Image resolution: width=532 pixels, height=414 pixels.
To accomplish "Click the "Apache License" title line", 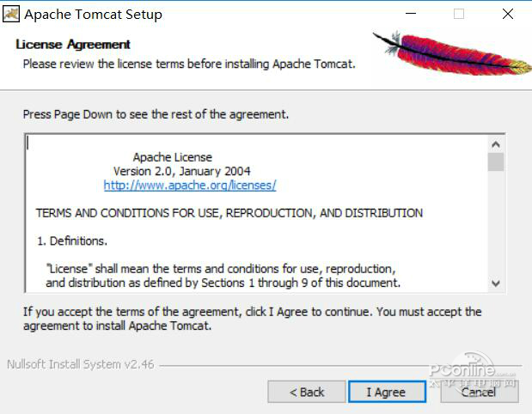I will (173, 157).
